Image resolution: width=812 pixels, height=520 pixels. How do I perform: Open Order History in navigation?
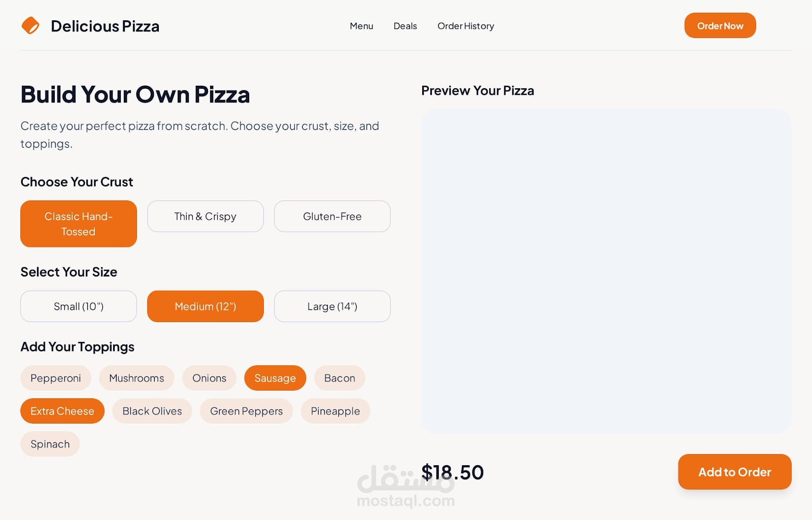(465, 26)
